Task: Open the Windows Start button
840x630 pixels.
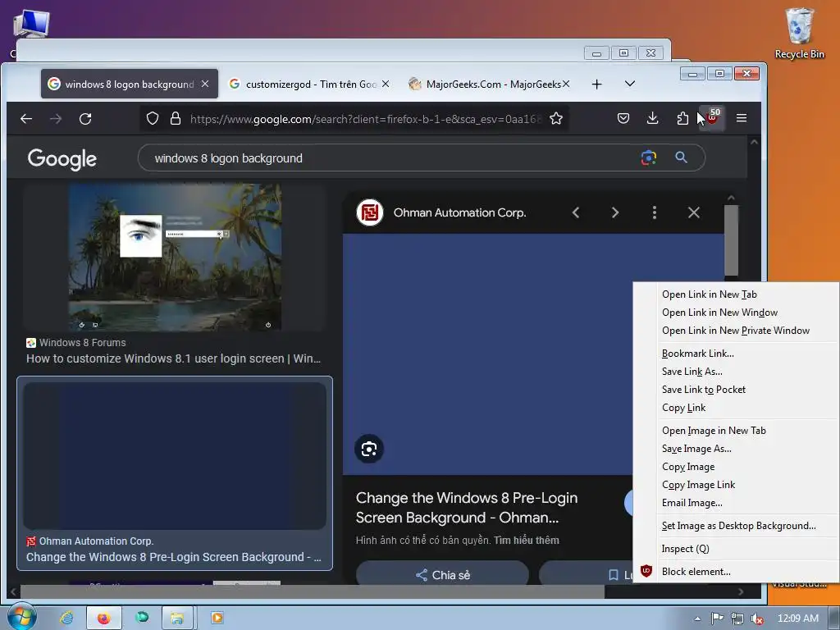Action: click(x=22, y=617)
